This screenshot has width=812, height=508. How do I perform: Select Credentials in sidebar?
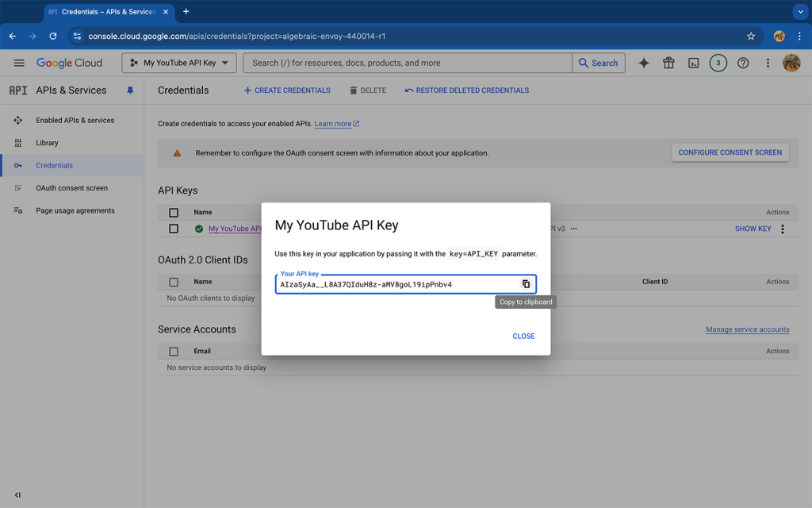pos(72,165)
